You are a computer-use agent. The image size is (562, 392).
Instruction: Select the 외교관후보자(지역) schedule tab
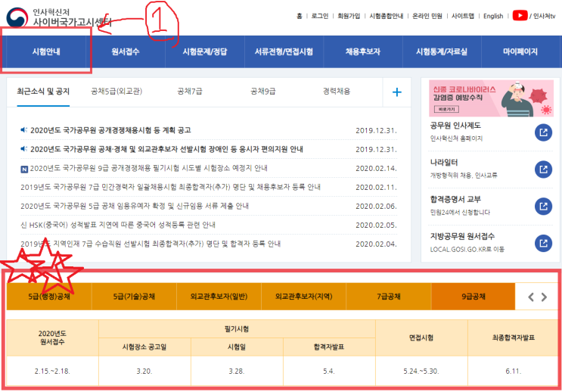(x=304, y=297)
